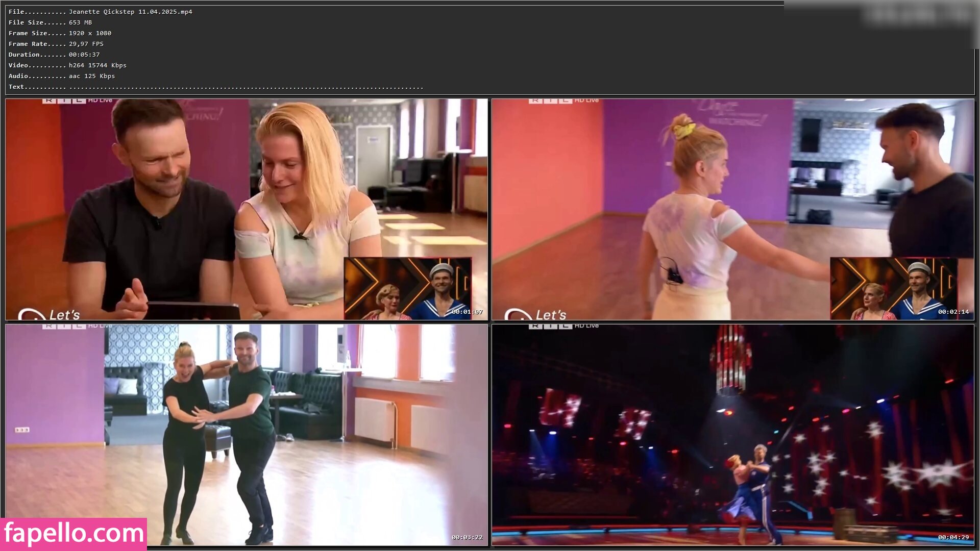Screen dimensions: 980x551
Task: Click the fapello.com watermark link
Action: (73, 534)
